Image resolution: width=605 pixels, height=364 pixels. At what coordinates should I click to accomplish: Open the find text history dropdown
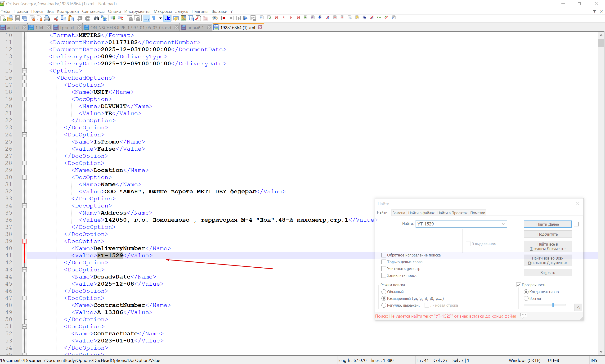click(x=503, y=224)
